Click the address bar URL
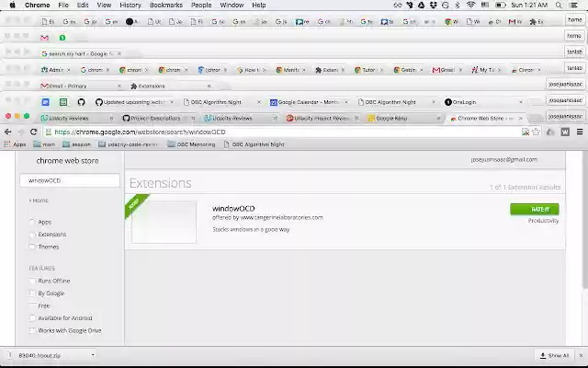 [x=140, y=132]
